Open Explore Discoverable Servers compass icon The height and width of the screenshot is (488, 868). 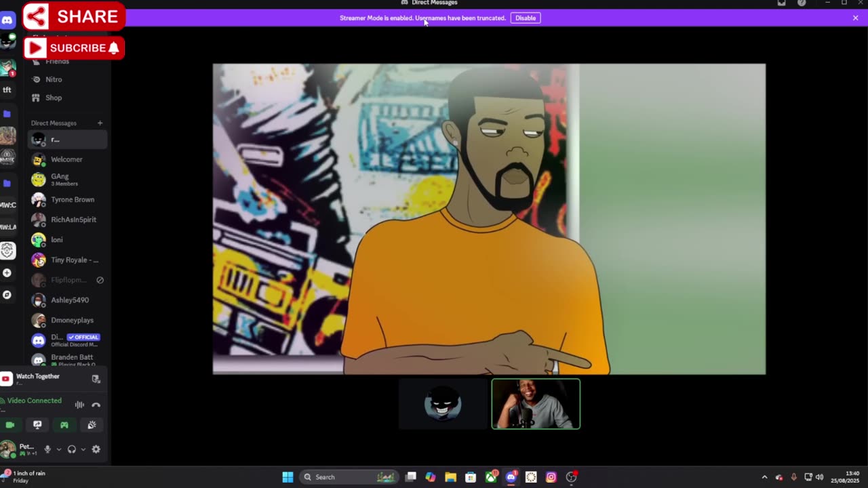pyautogui.click(x=7, y=295)
